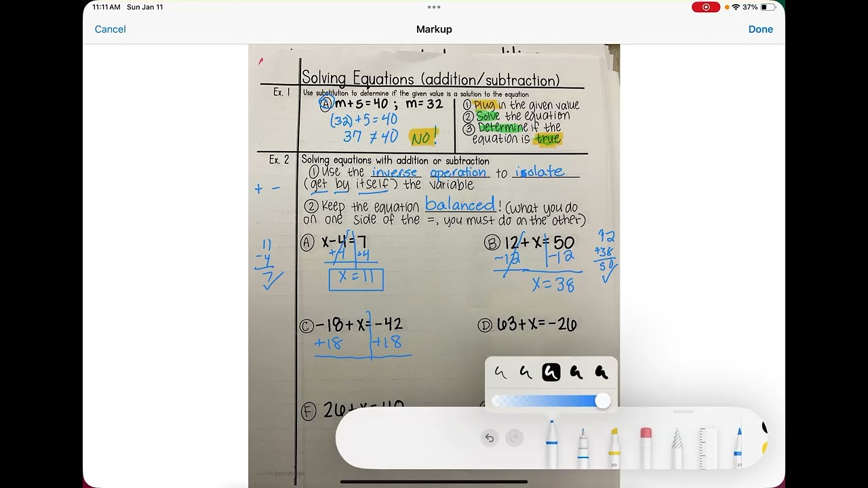Tap the handwritten word 'balanced'
Viewport: 868px width, 488px height.
pyautogui.click(x=460, y=204)
